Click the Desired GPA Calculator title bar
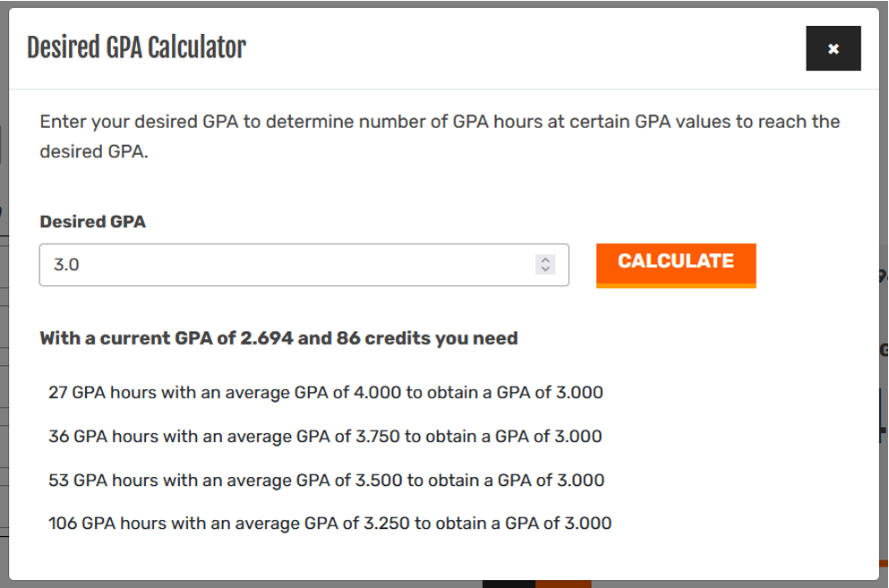889x588 pixels. click(135, 48)
